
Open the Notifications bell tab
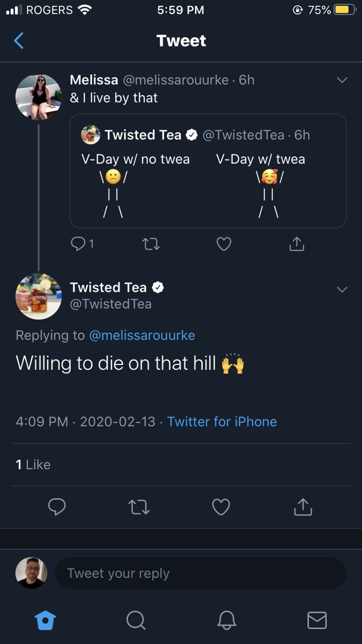pyautogui.click(x=226, y=620)
